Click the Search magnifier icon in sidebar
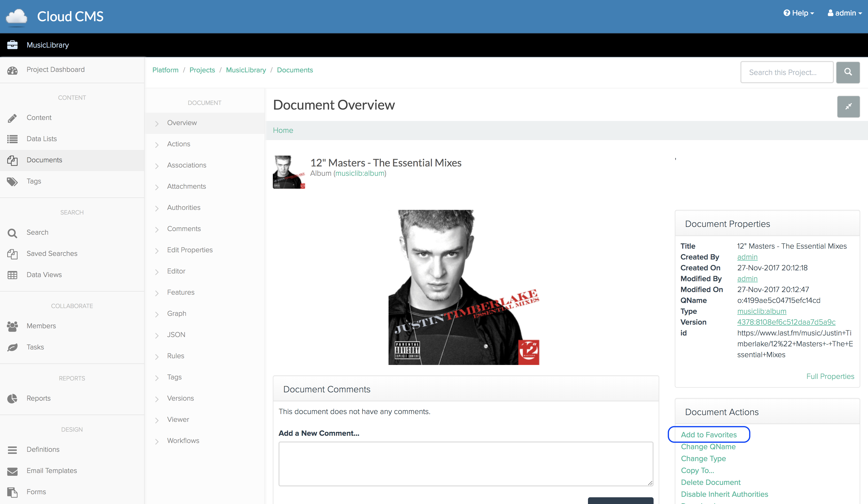868x504 pixels. click(x=12, y=233)
